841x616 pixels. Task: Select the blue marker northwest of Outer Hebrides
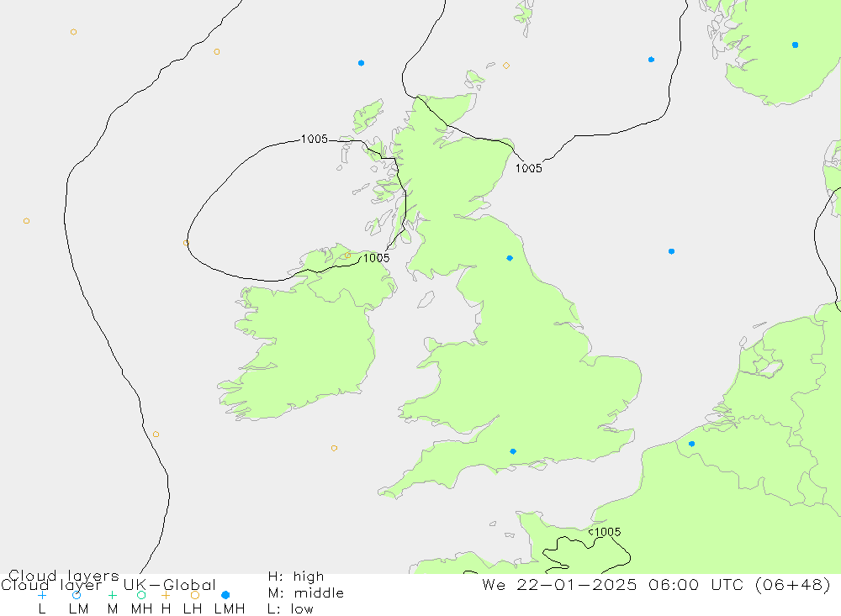[361, 63]
